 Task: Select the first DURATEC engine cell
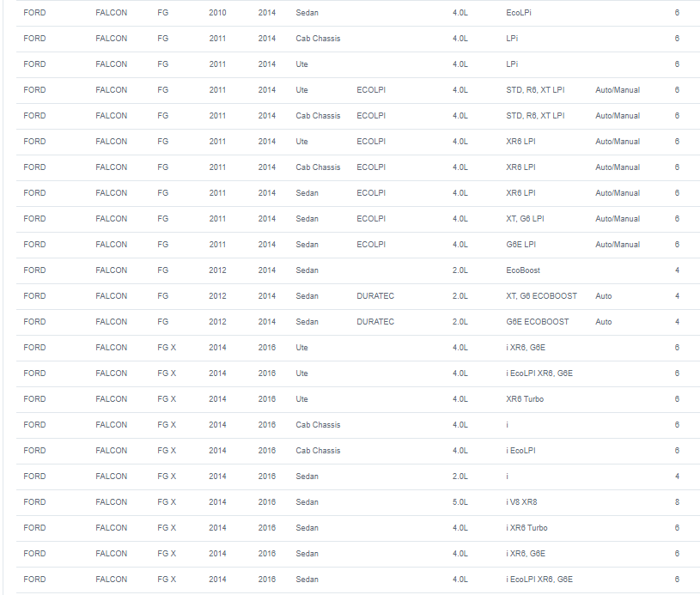(375, 296)
